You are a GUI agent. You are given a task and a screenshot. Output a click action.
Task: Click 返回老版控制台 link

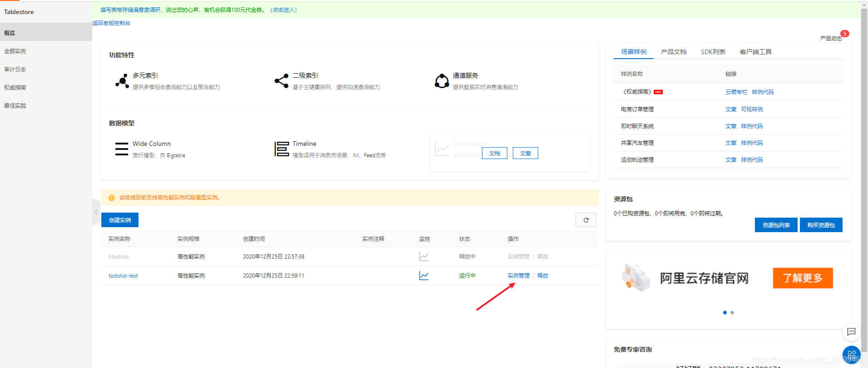click(111, 23)
